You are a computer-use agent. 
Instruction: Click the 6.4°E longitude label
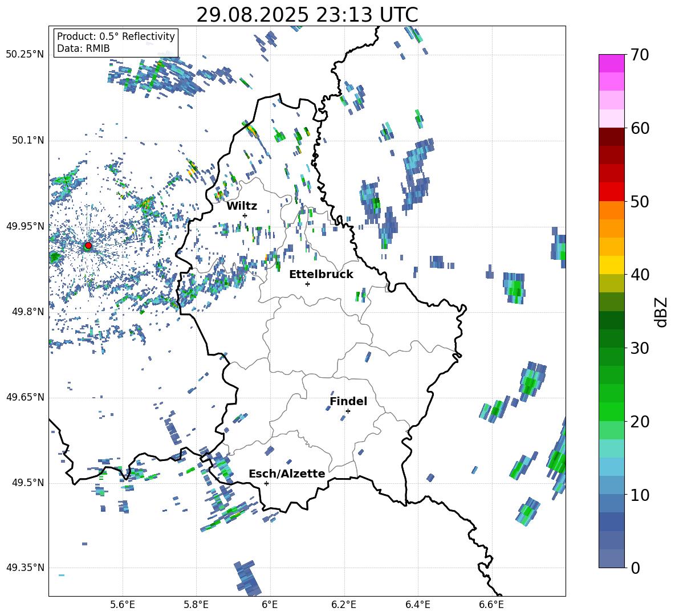[417, 605]
